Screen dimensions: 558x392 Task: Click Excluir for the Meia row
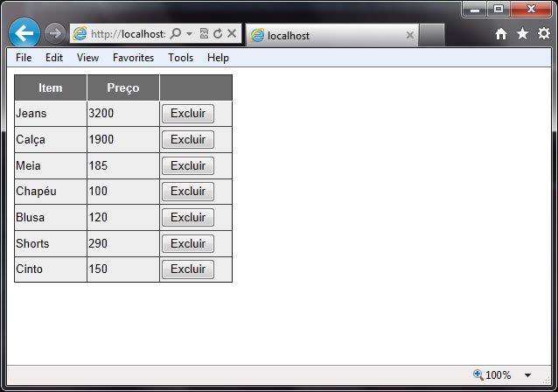tap(188, 165)
